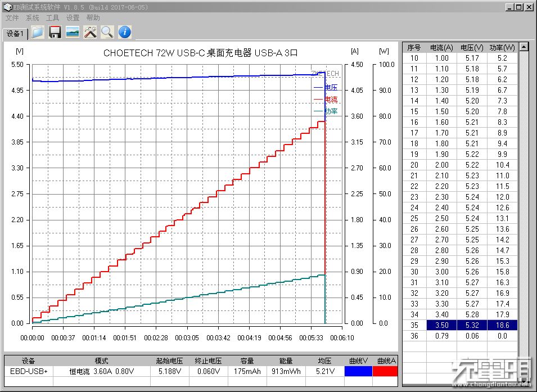Image resolution: width=537 pixels, height=392 pixels.
Task: Open settings with the hammer-wrench tools icon
Action: click(90, 32)
